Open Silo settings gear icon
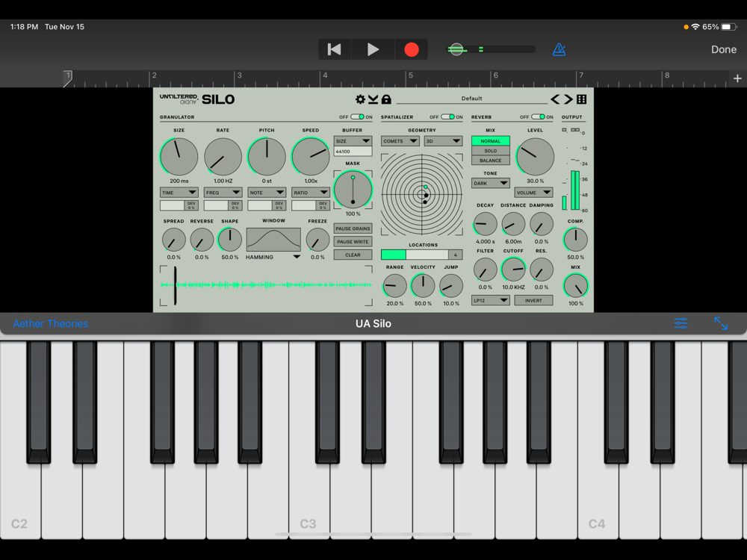 [x=360, y=99]
